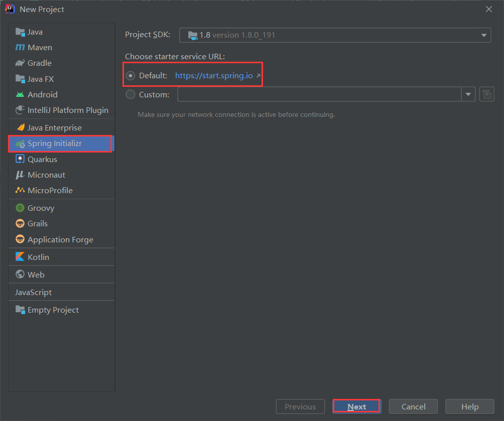Click the SDK folder icon in dropdown
The image size is (504, 421).
coord(193,35)
